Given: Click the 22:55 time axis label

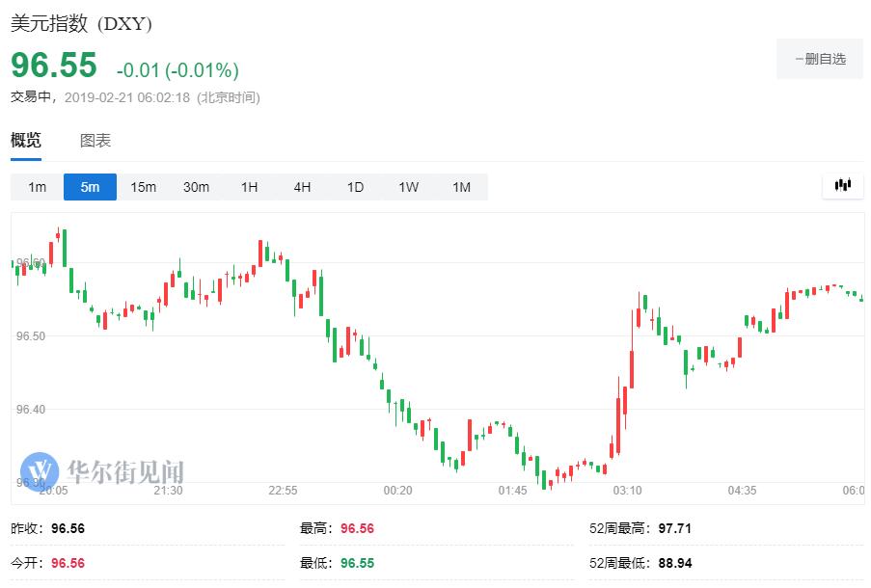Looking at the screenshot, I should pos(283,491).
